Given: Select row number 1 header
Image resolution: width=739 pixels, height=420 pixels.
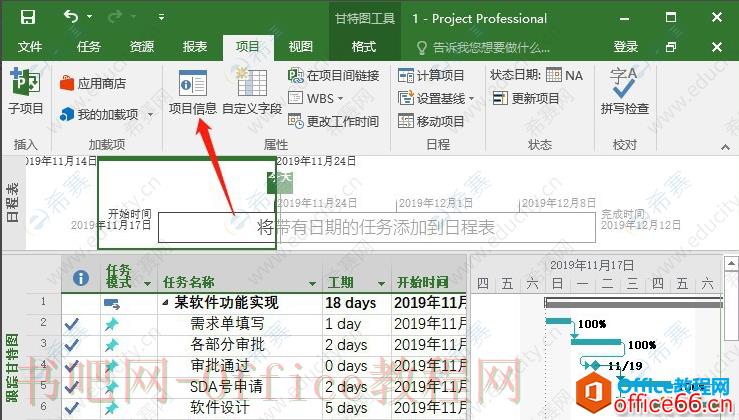Looking at the screenshot, I should click(x=43, y=302).
